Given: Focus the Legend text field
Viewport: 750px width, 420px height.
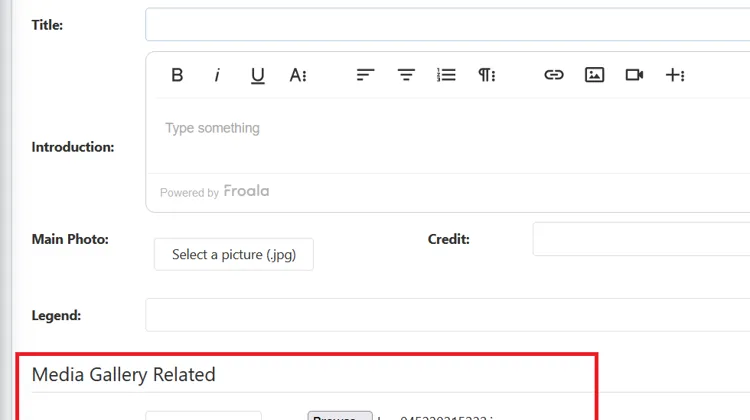Looking at the screenshot, I should coord(447,315).
